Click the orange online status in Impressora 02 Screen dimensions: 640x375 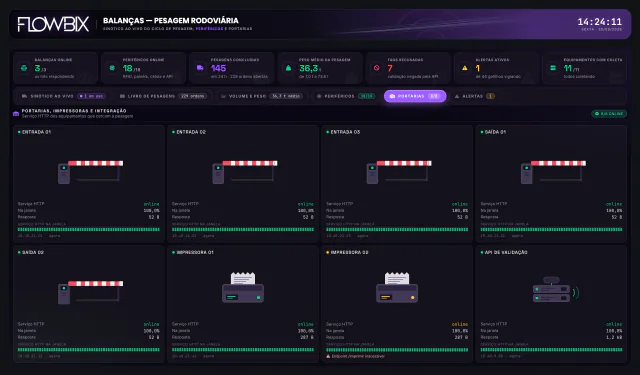pos(460,324)
